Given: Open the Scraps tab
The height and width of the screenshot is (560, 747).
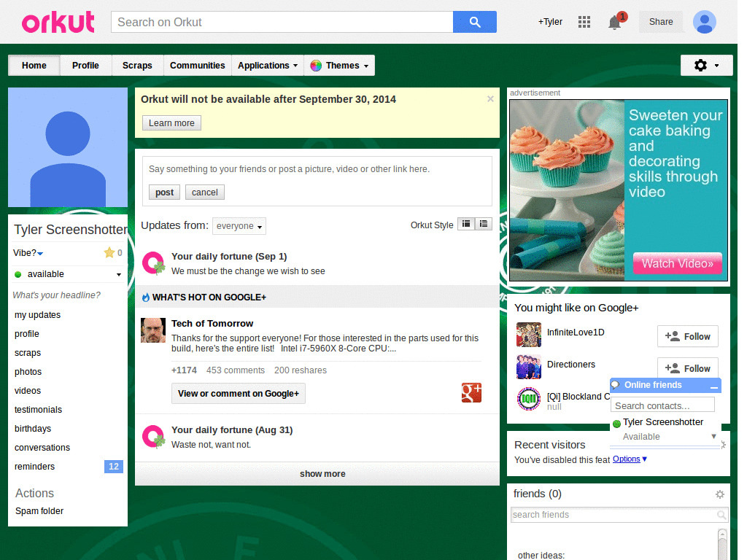Looking at the screenshot, I should click(x=137, y=65).
